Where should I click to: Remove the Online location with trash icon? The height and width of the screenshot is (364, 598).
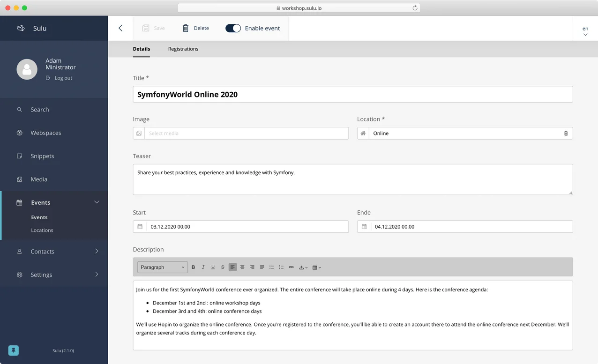566,134
